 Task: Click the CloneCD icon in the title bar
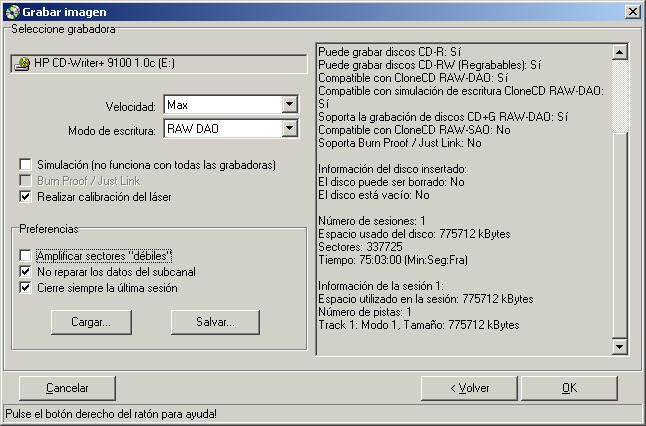click(x=12, y=12)
